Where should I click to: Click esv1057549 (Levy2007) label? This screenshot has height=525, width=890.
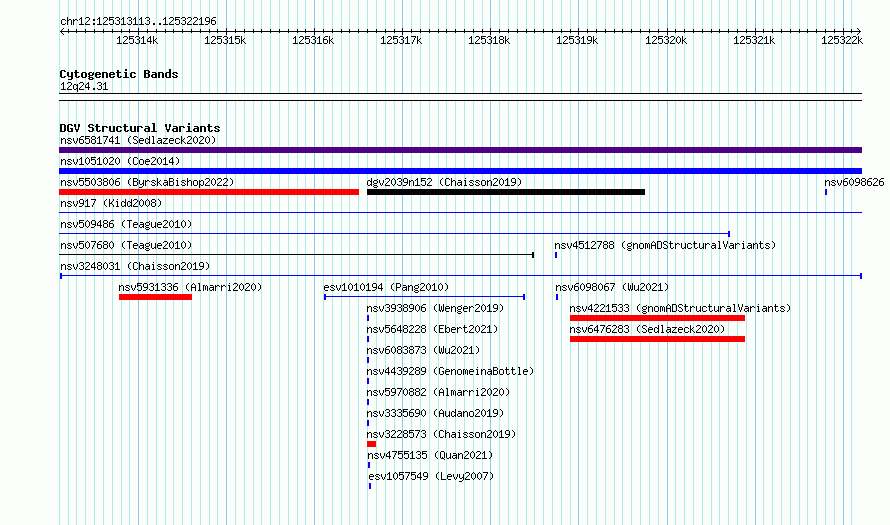pyautogui.click(x=431, y=476)
